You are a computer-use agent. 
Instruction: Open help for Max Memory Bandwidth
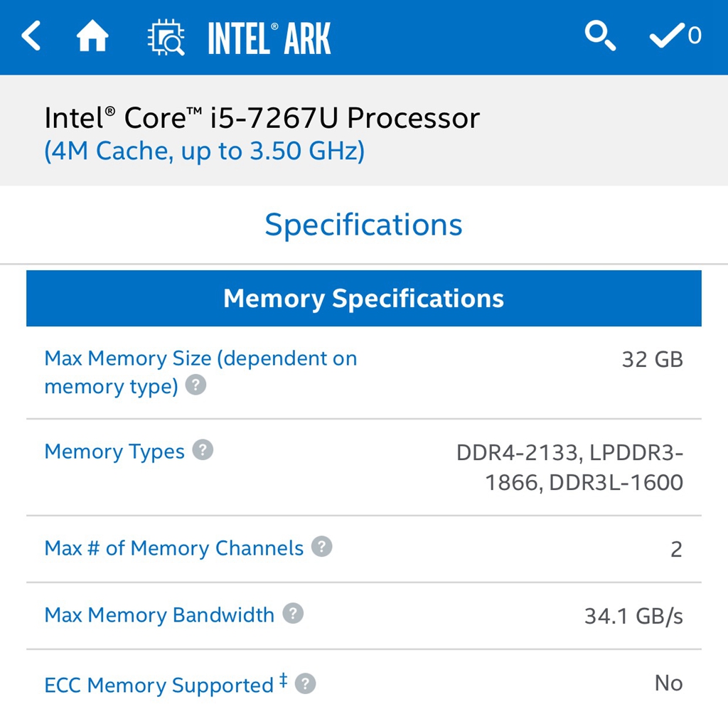tap(293, 614)
